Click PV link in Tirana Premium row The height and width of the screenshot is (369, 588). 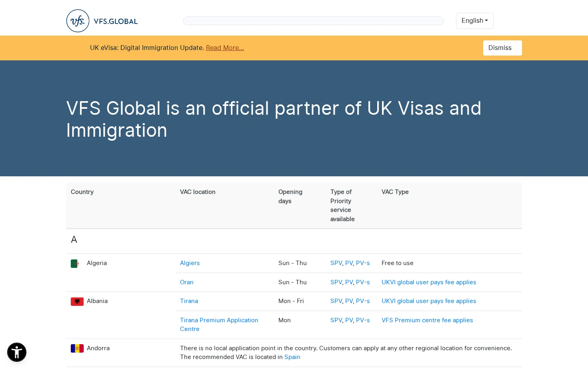(x=349, y=320)
